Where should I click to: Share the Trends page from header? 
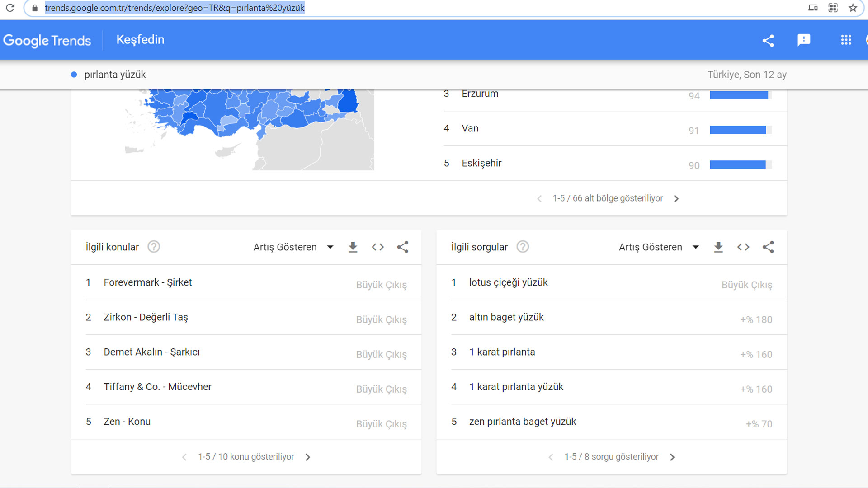[768, 40]
